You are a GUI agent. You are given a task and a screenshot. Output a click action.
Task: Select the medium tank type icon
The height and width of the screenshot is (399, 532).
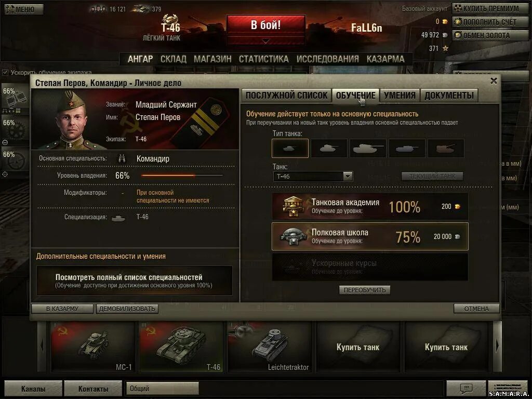329,148
